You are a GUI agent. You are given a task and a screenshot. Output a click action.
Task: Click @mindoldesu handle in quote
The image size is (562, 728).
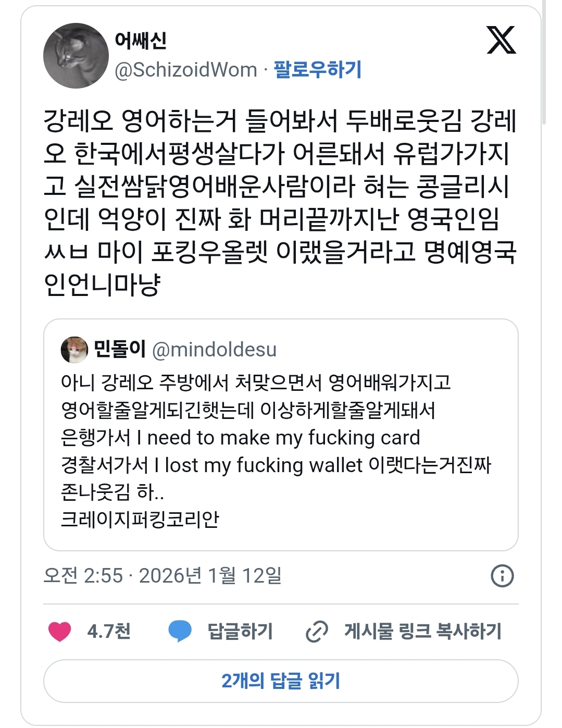coord(214,350)
